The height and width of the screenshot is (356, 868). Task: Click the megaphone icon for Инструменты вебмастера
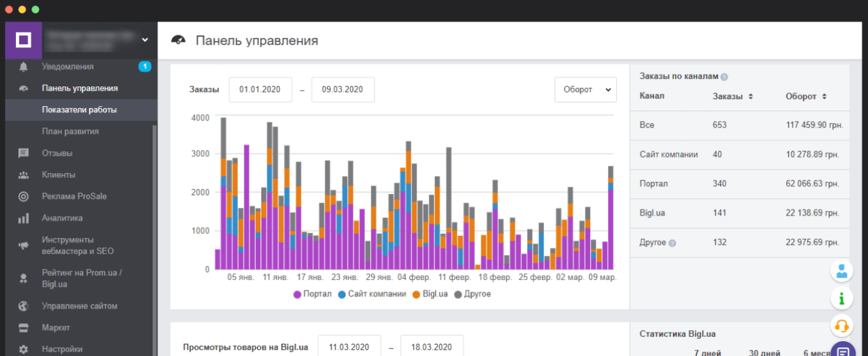(23, 246)
